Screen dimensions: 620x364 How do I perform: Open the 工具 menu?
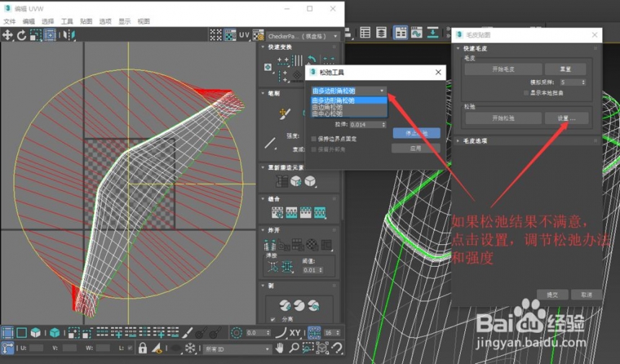pyautogui.click(x=67, y=22)
